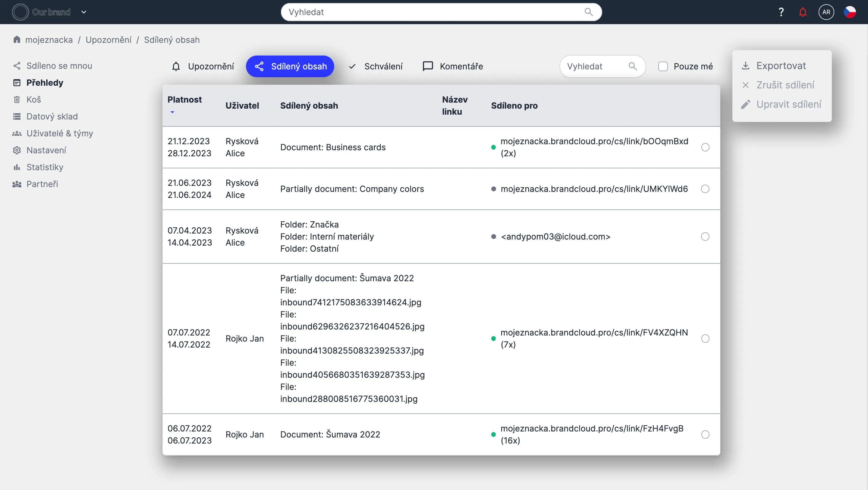The image size is (868, 490).
Task: Click the home icon in the breadcrumb
Action: (17, 40)
